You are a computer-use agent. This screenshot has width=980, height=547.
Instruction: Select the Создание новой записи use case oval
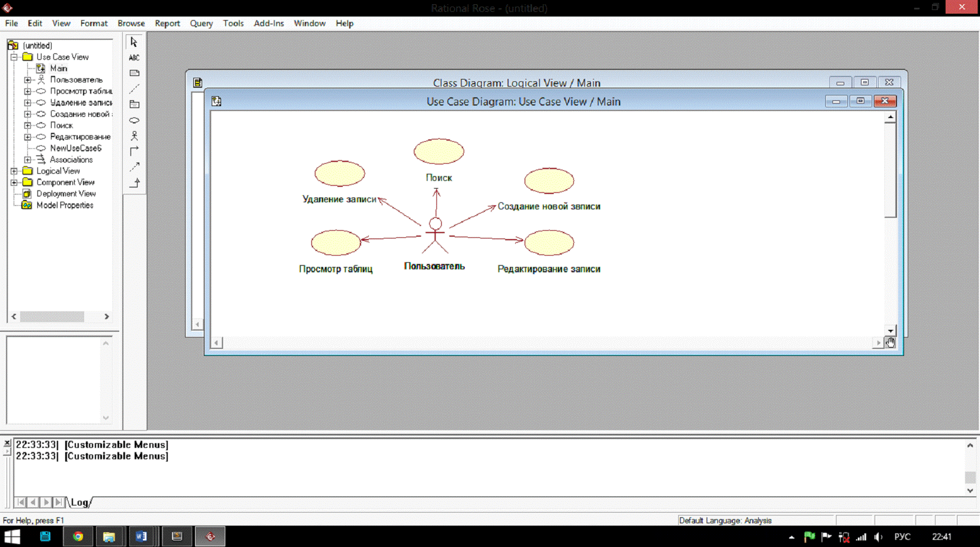(x=549, y=180)
